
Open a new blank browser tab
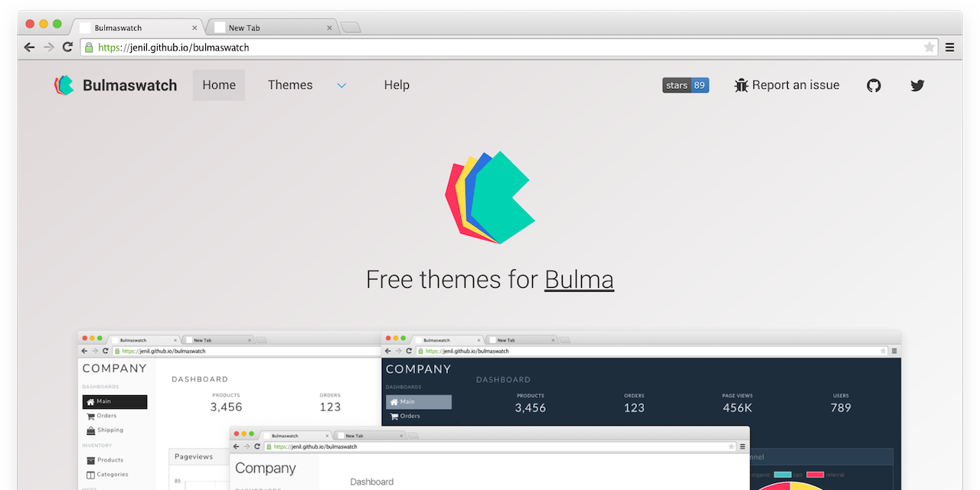click(x=351, y=28)
